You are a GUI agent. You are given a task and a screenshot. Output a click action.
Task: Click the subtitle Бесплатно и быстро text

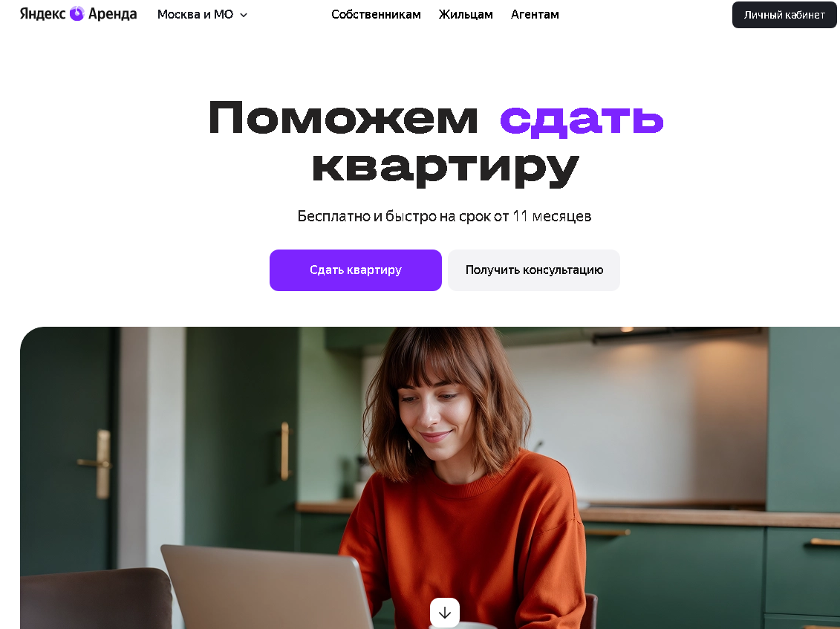click(367, 216)
